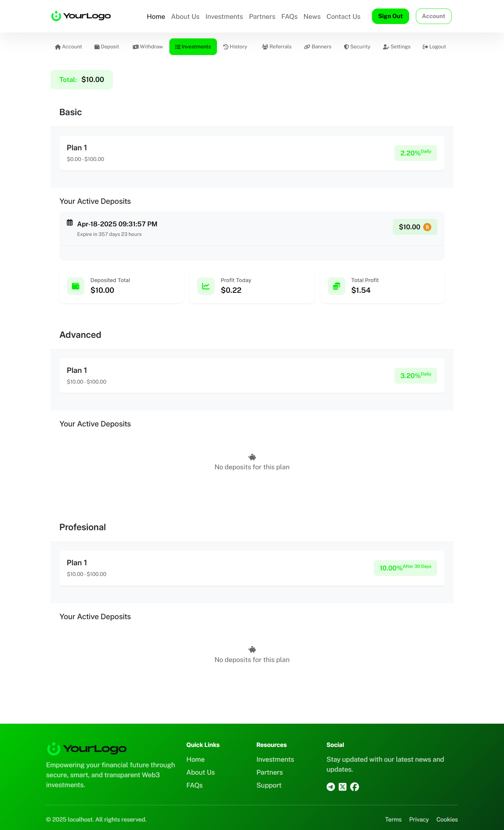This screenshot has height=830, width=504.
Task: Click the wallet icon beside Deposited Total
Action: (x=76, y=286)
